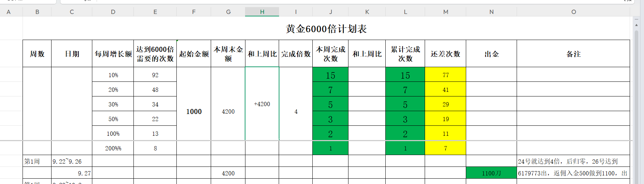Select column A by its header
The width and height of the screenshot is (644, 184).
(9, 12)
